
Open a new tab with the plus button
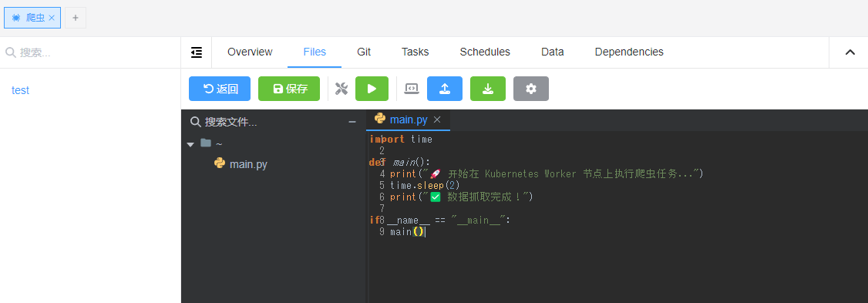click(x=76, y=18)
